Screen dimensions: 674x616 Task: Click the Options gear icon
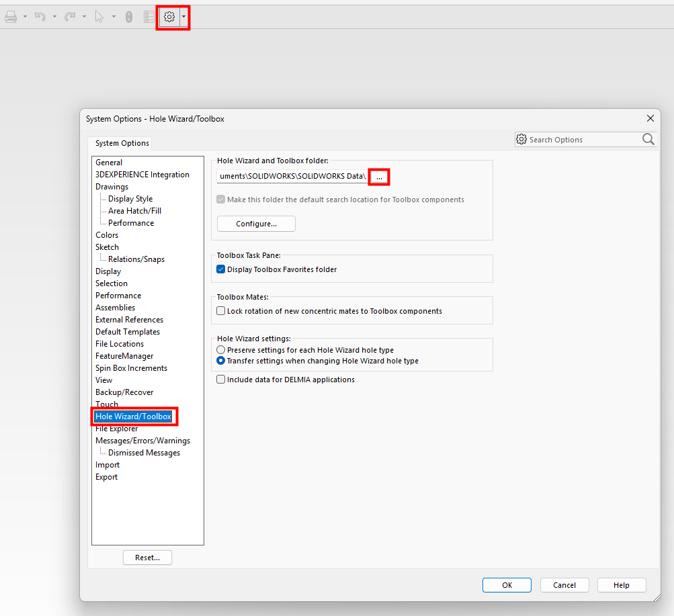click(169, 17)
